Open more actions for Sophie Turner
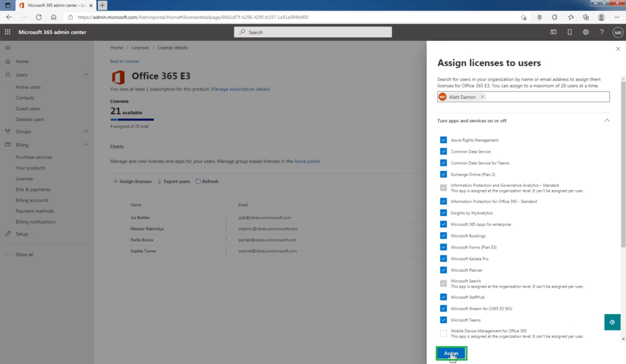 [x=226, y=251]
